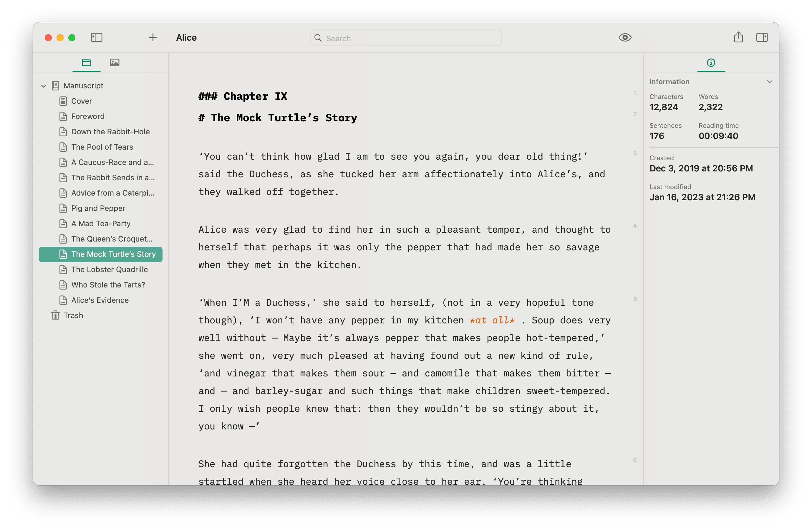The width and height of the screenshot is (812, 529).
Task: Click the Reading time value 00:09:40
Action: point(718,136)
